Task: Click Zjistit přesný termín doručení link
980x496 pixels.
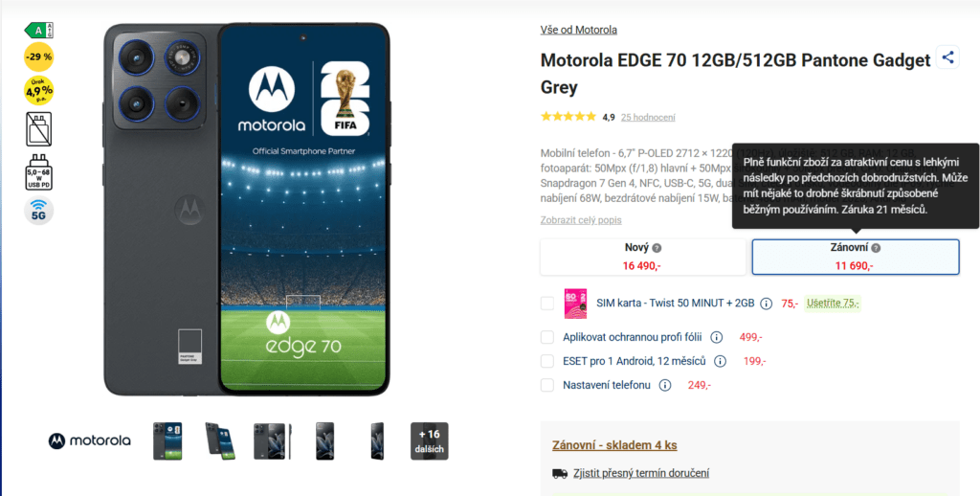Action: point(640,473)
